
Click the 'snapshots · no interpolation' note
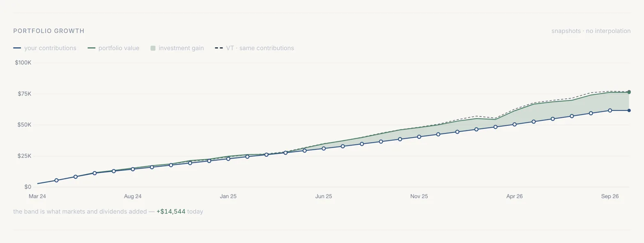point(591,31)
